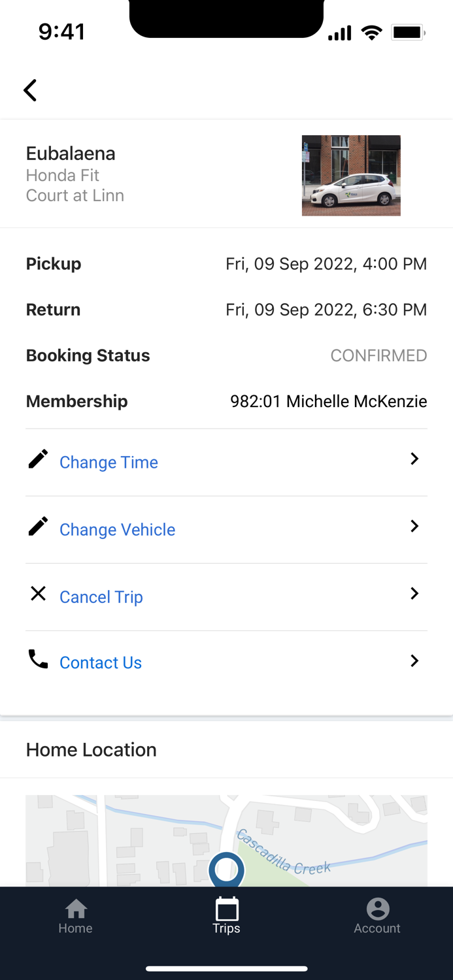Viewport: 453px width, 980px height.
Task: Tap the Wi-Fi indicator in status bar
Action: (372, 31)
